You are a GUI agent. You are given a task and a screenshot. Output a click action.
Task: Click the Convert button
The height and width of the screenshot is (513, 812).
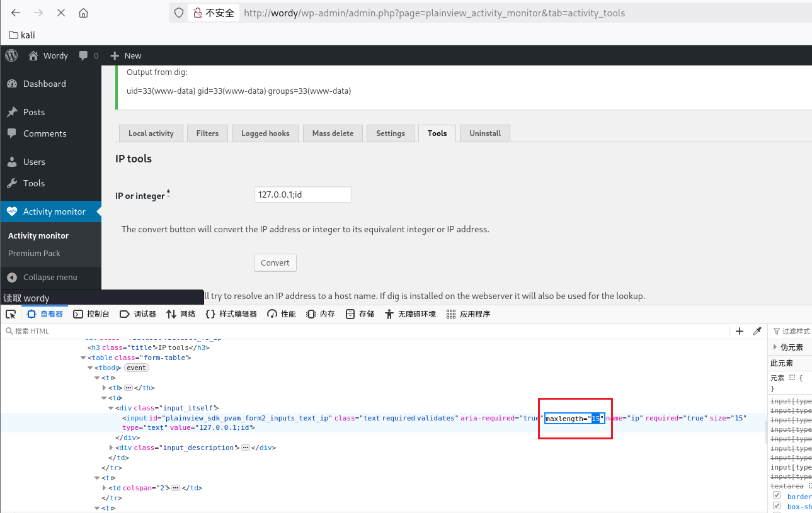click(x=275, y=262)
